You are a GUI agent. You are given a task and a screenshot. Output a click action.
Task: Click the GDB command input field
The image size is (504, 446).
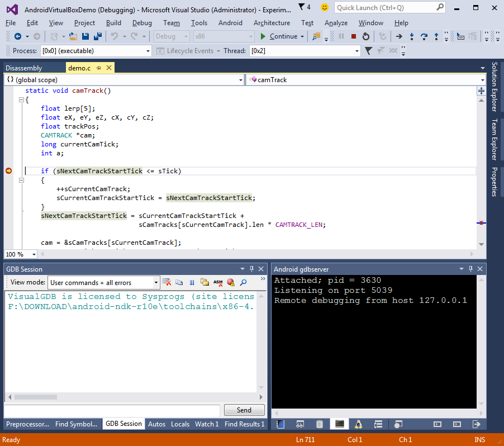click(x=112, y=410)
